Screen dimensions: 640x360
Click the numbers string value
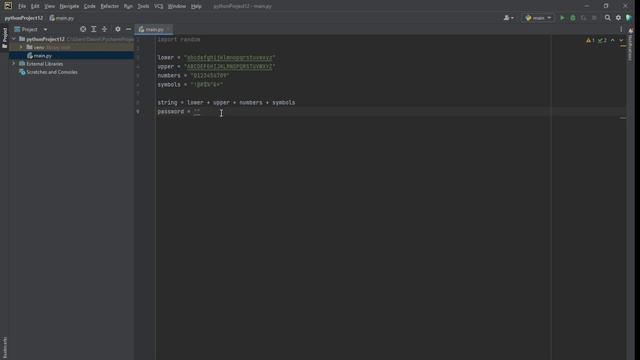(210, 76)
